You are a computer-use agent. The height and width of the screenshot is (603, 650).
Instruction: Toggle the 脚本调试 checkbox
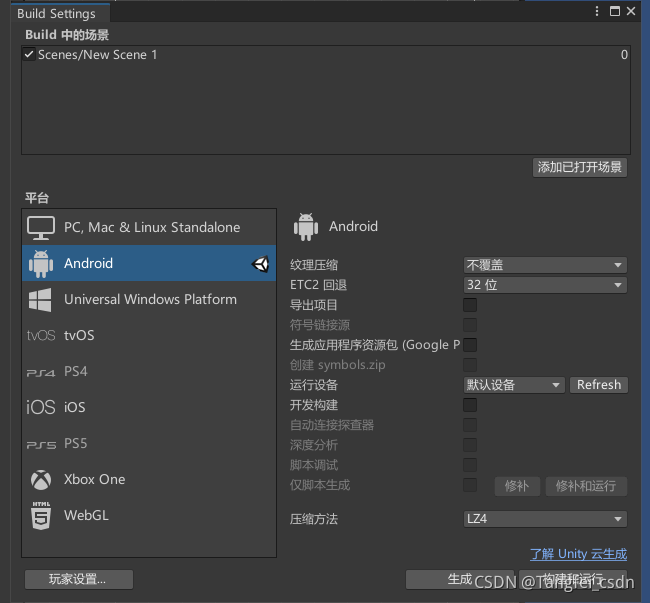[x=470, y=465]
